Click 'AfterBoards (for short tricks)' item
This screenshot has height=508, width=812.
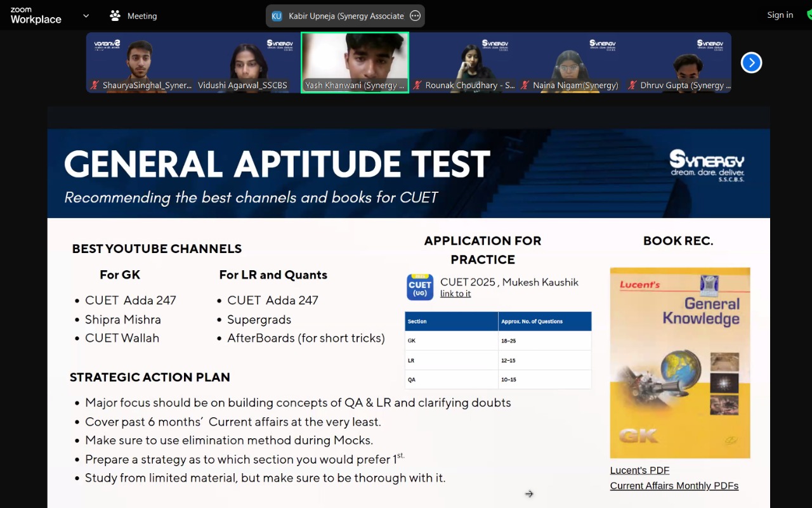coord(306,338)
